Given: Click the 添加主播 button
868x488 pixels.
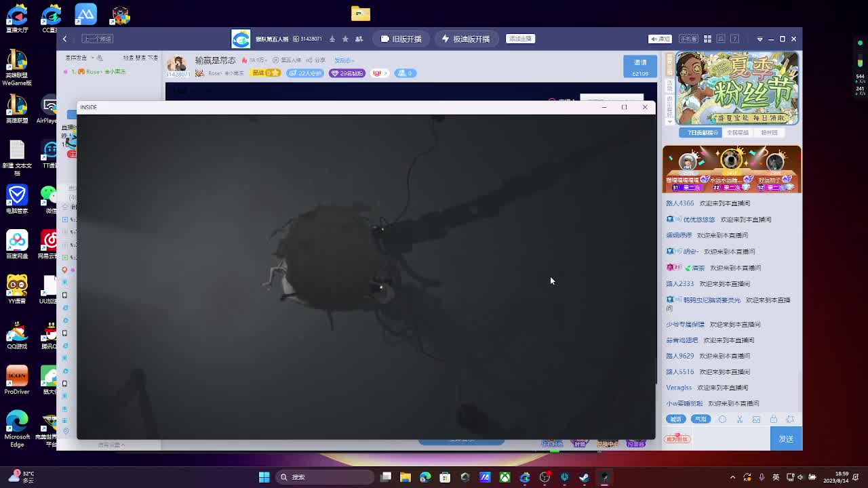Looking at the screenshot, I should (x=520, y=39).
